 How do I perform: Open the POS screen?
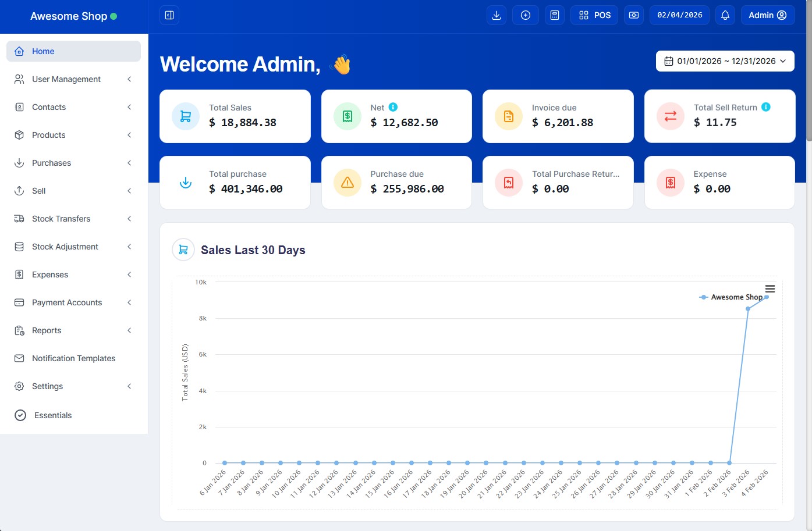tap(594, 15)
